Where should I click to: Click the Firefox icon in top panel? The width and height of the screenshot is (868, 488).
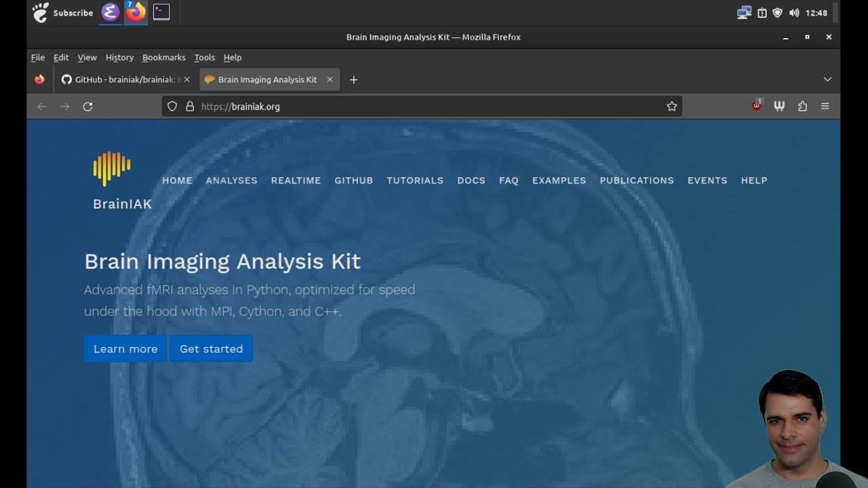136,12
